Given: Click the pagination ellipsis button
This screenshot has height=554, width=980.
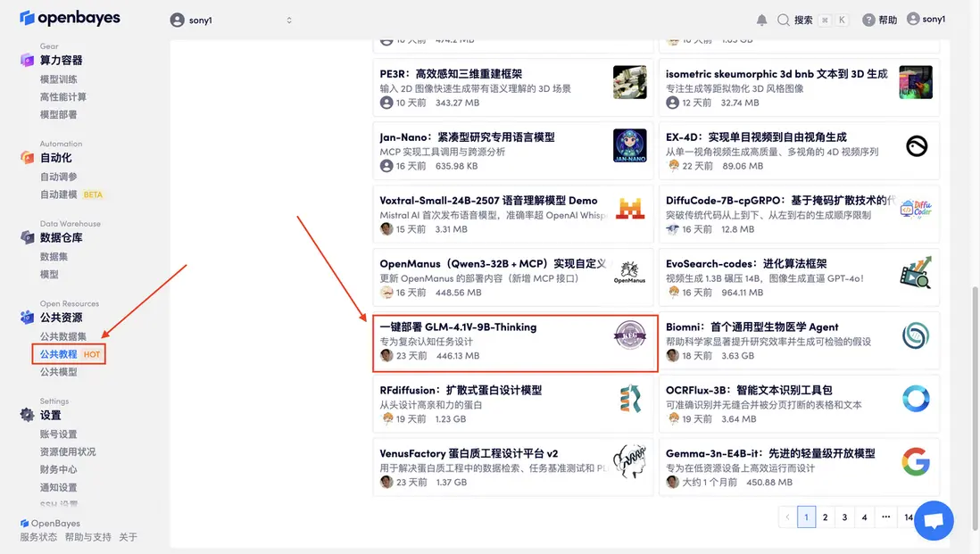Looking at the screenshot, I should [885, 517].
